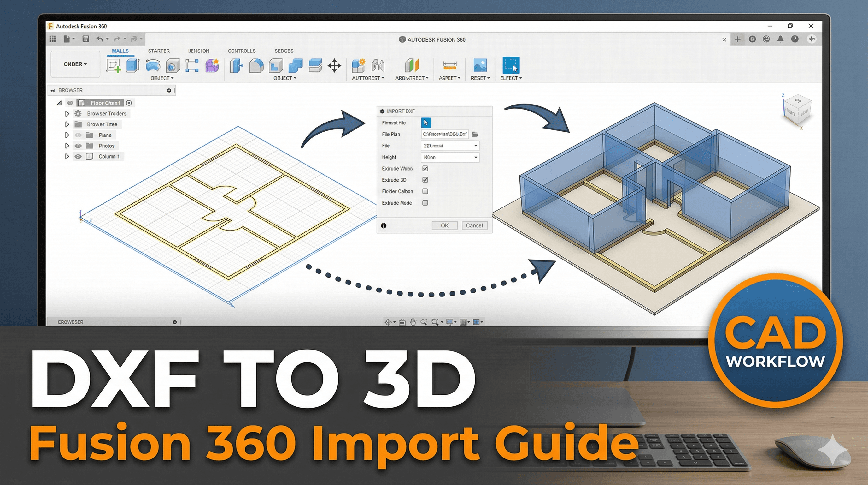The image size is (868, 485).
Task: Select the purple sketch palette icon
Action: [212, 66]
